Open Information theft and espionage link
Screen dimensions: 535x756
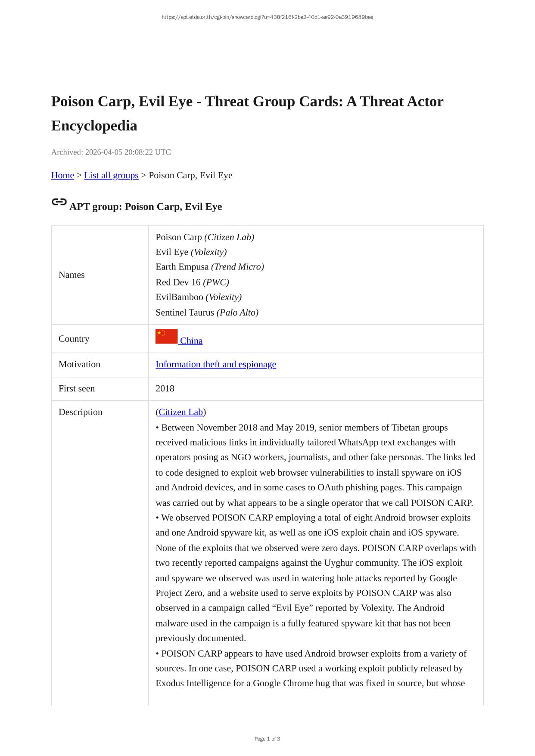215,364
